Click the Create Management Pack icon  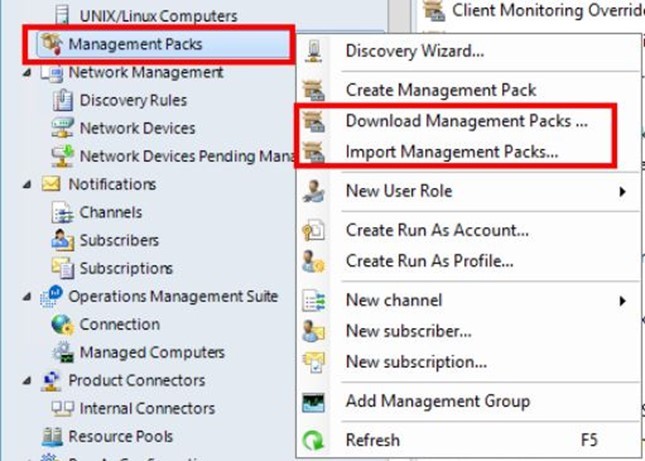pyautogui.click(x=313, y=90)
